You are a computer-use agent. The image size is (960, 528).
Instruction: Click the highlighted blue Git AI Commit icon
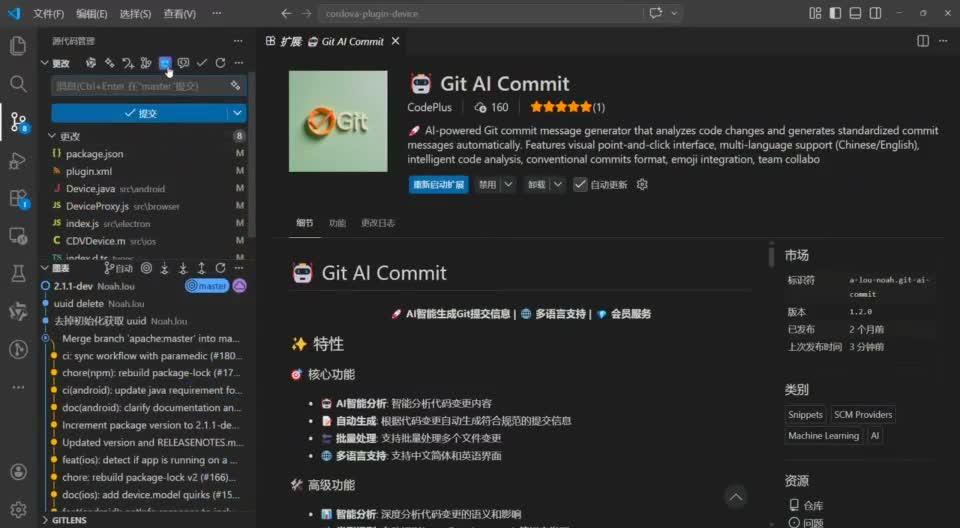[x=165, y=63]
